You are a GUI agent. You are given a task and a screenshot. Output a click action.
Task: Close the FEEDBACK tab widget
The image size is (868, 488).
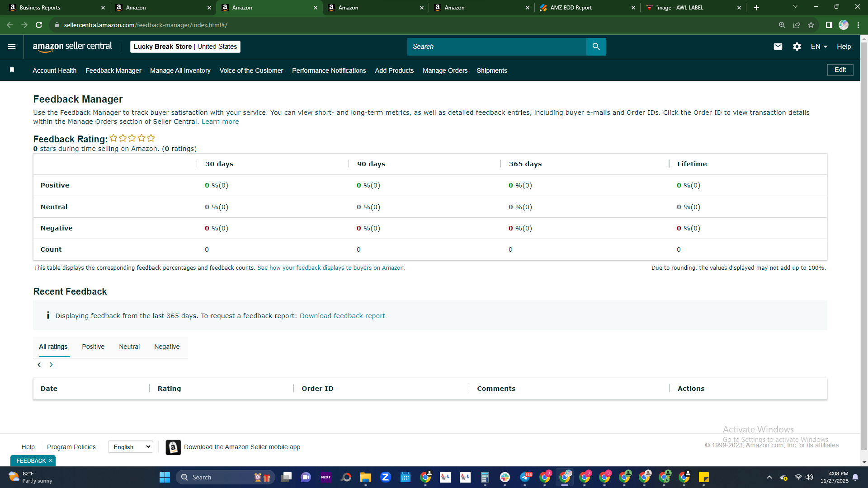(51, 460)
